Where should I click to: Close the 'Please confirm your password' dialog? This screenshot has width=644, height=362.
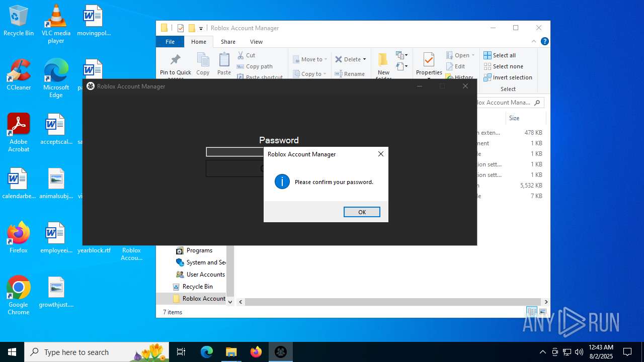tap(381, 154)
